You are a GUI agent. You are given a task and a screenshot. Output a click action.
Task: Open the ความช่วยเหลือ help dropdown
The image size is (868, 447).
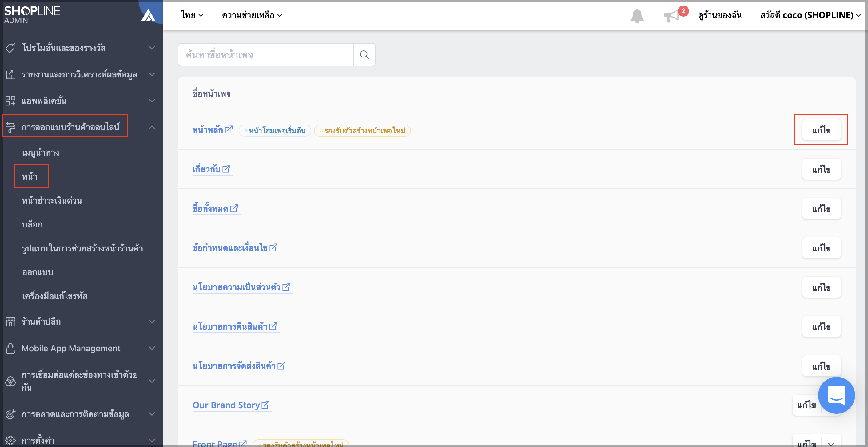point(252,15)
